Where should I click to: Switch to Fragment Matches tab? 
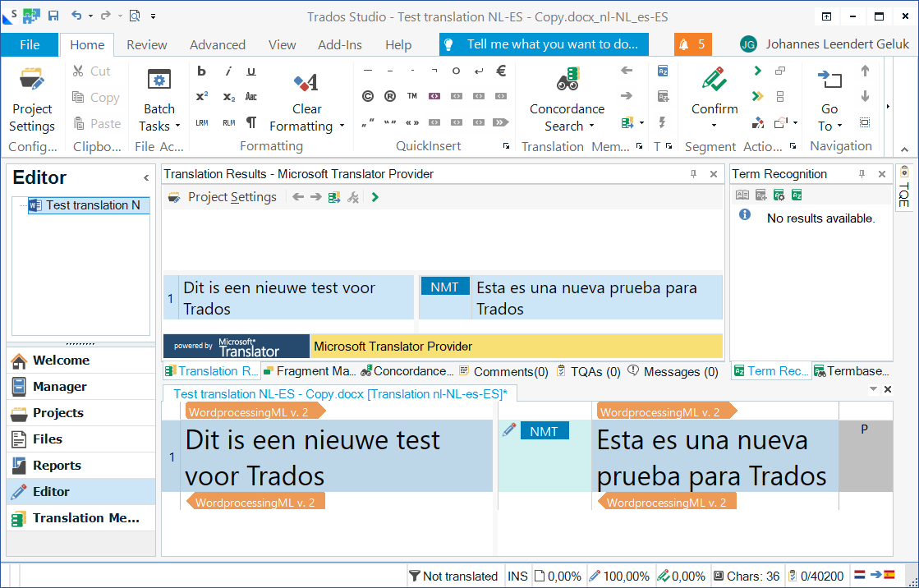(x=310, y=371)
